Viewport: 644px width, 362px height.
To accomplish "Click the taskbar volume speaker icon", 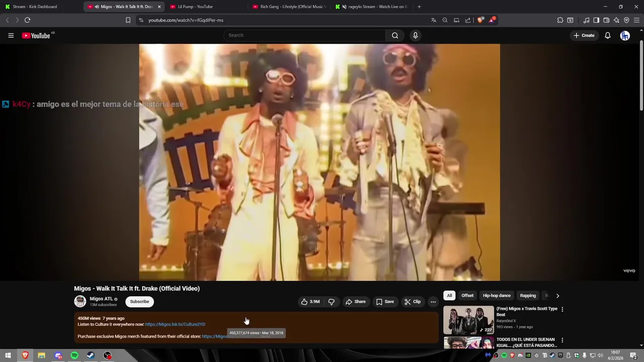I will (600, 355).
